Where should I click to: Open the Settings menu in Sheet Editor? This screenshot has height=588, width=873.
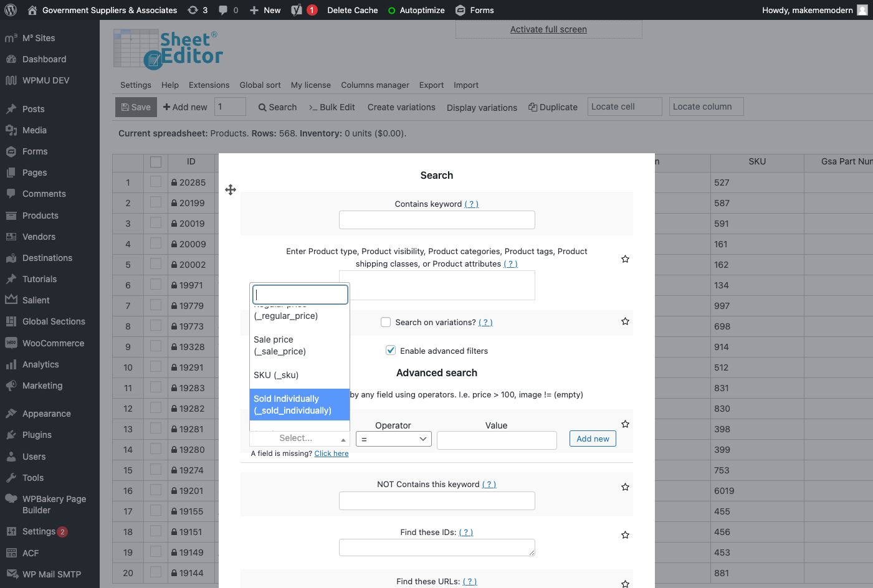tap(136, 85)
